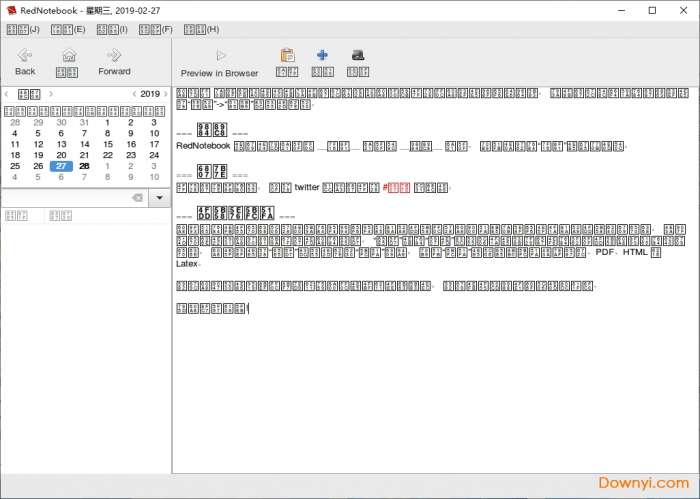This screenshot has width=700, height=499.
Task: Click the RedNotebook app icon in title bar
Action: [11, 10]
